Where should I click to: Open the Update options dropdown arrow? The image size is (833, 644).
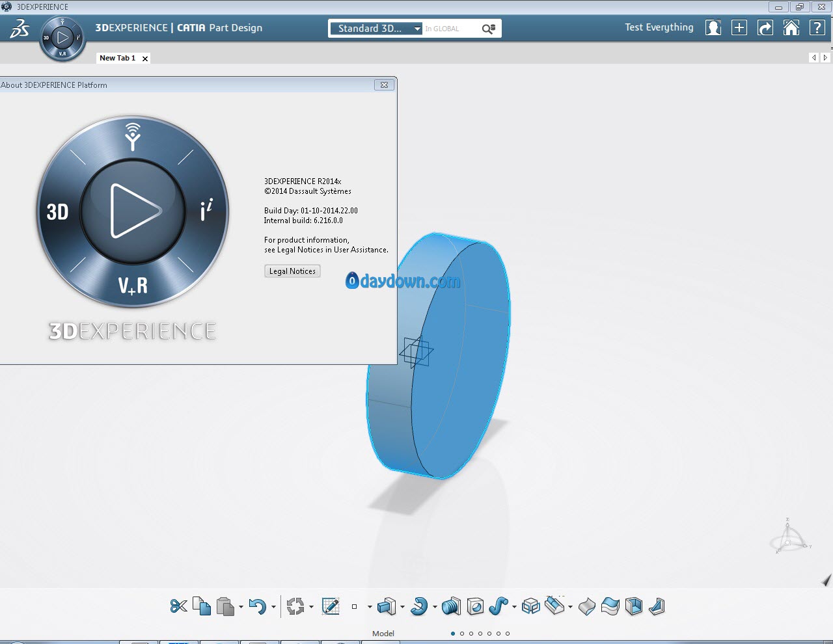pyautogui.click(x=311, y=607)
